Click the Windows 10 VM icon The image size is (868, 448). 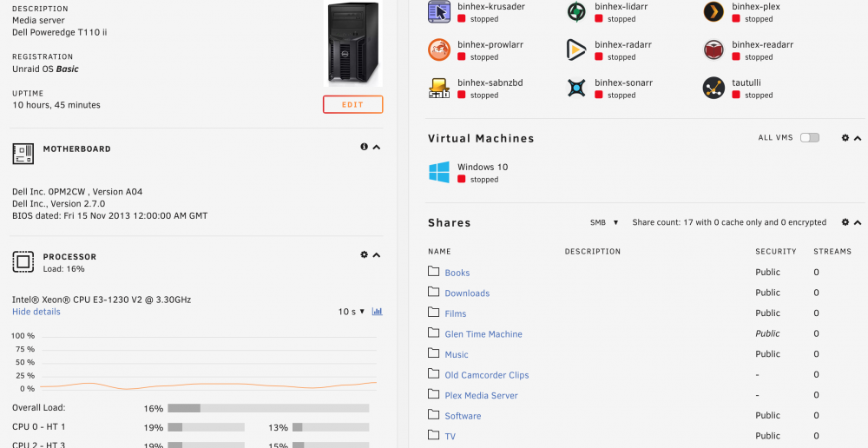tap(439, 172)
